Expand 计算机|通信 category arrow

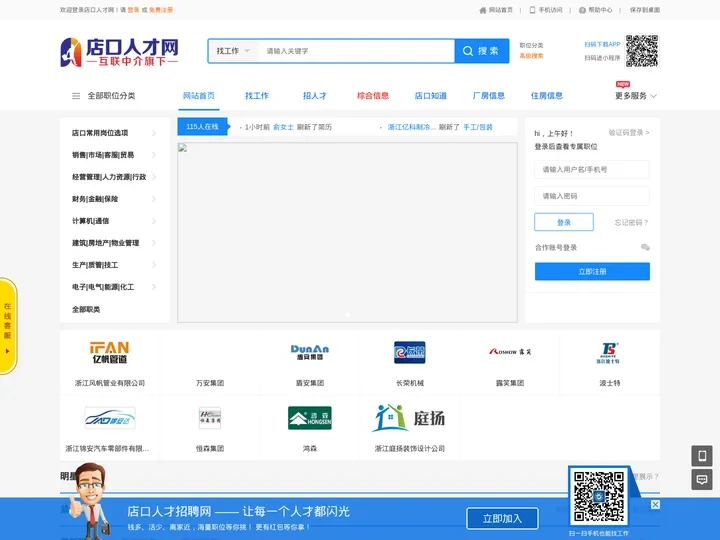tap(154, 221)
